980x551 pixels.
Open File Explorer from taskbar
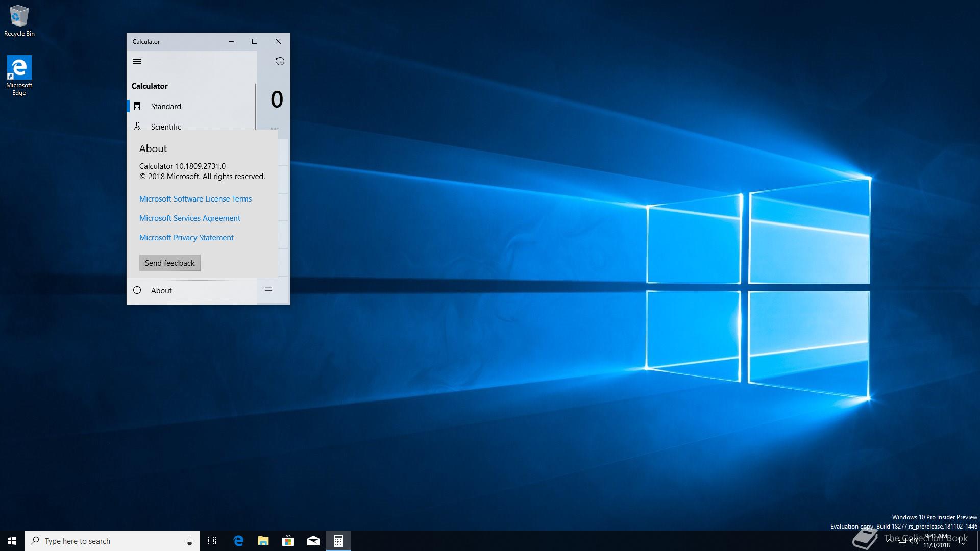[x=263, y=541]
